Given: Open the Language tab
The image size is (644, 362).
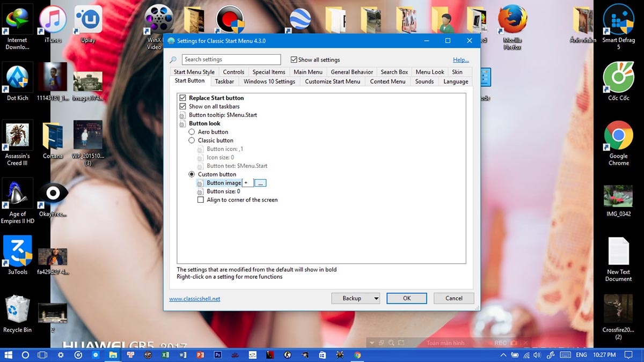Looking at the screenshot, I should (456, 82).
